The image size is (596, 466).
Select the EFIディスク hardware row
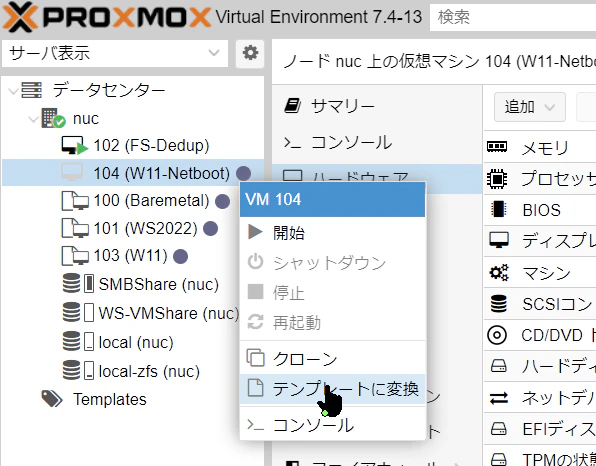point(540,429)
